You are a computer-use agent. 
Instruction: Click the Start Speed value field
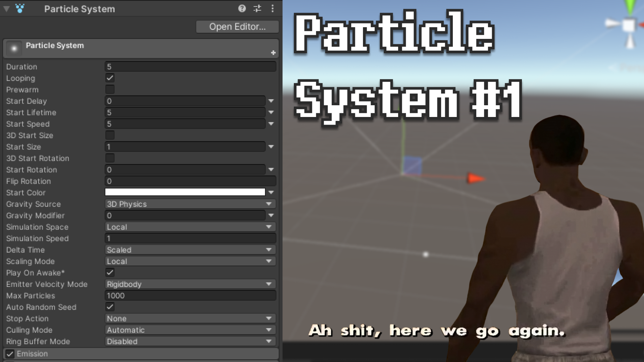tap(185, 124)
